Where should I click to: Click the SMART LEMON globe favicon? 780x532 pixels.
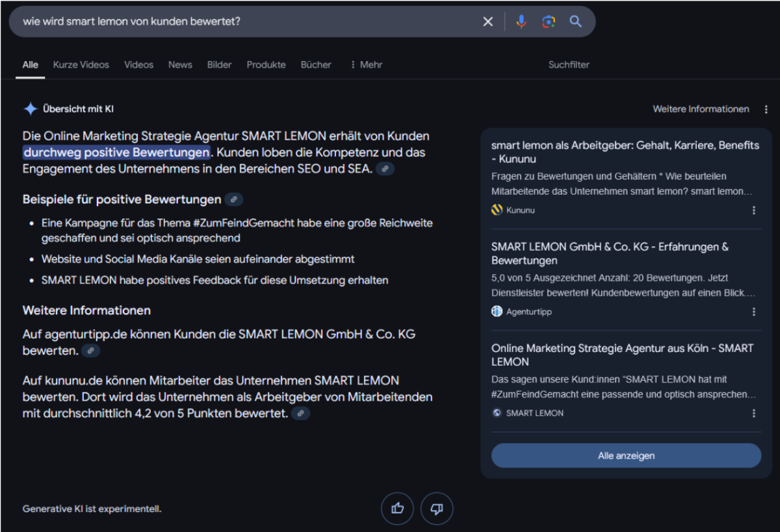497,412
